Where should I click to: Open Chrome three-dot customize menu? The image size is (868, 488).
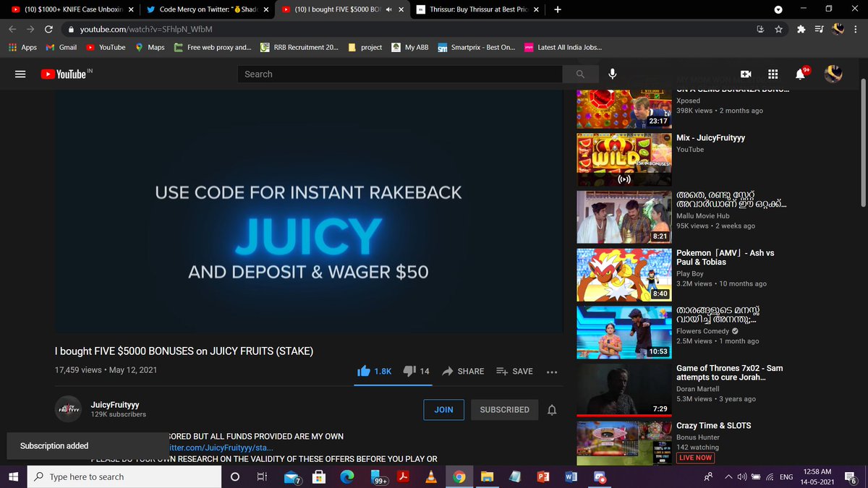tap(857, 30)
